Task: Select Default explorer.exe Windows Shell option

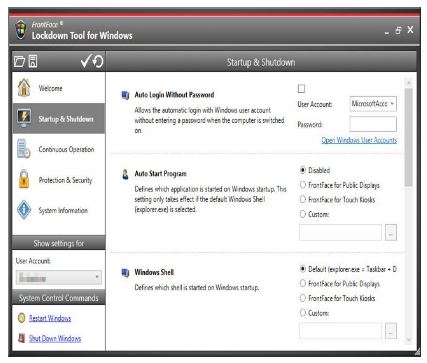Action: 303,269
